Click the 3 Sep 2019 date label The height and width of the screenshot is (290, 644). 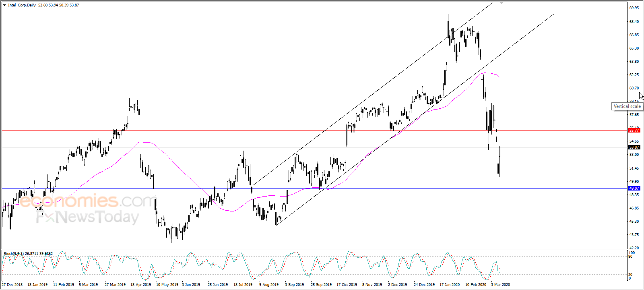[x=295, y=285]
